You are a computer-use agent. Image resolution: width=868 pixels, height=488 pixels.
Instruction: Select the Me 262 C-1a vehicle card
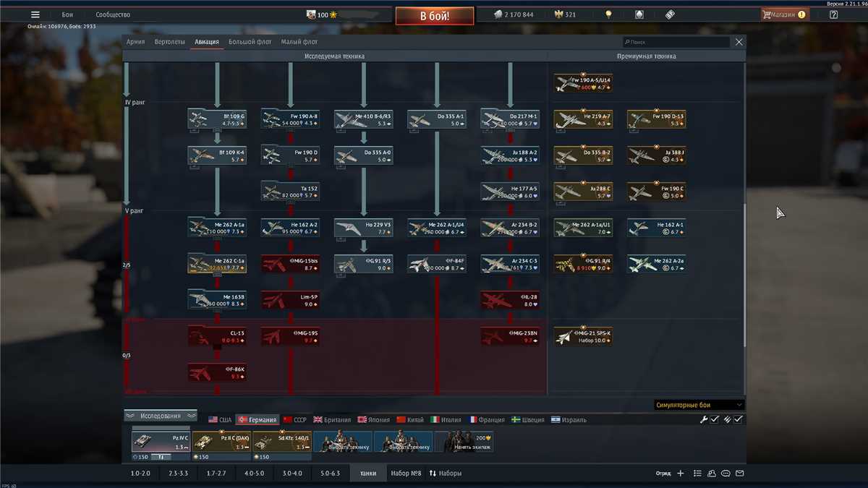tap(217, 264)
